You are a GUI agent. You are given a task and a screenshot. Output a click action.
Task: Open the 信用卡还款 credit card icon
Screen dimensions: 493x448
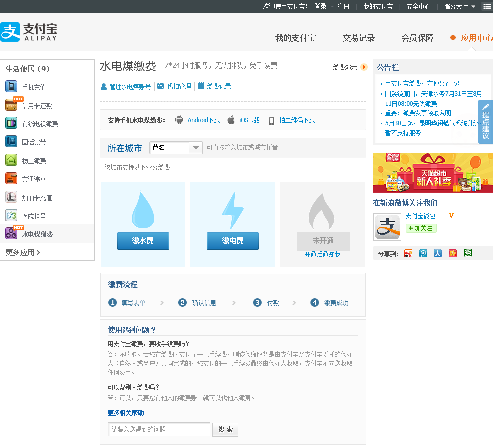(11, 105)
